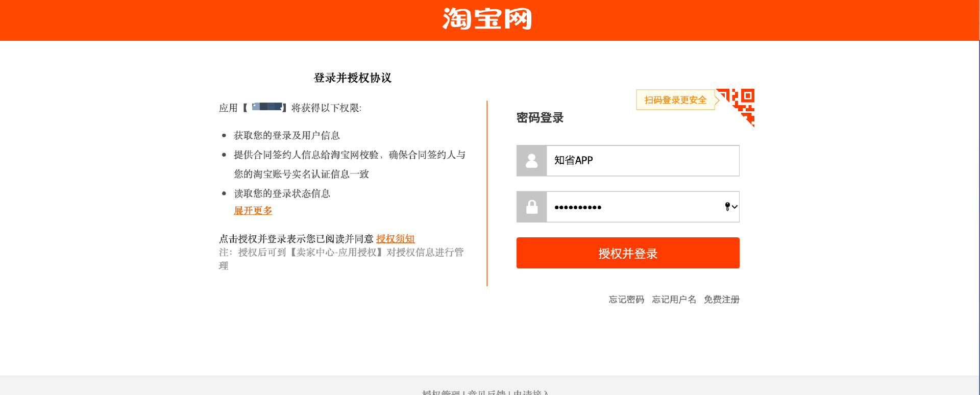Expand permissions list with 展开更多
This screenshot has height=395, width=980.
[x=253, y=210]
